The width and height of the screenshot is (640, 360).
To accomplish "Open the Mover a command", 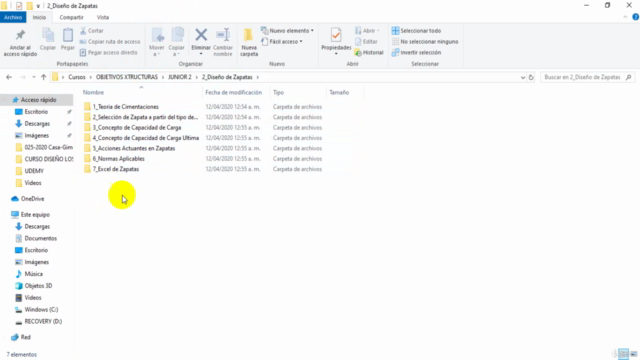I will (x=157, y=42).
